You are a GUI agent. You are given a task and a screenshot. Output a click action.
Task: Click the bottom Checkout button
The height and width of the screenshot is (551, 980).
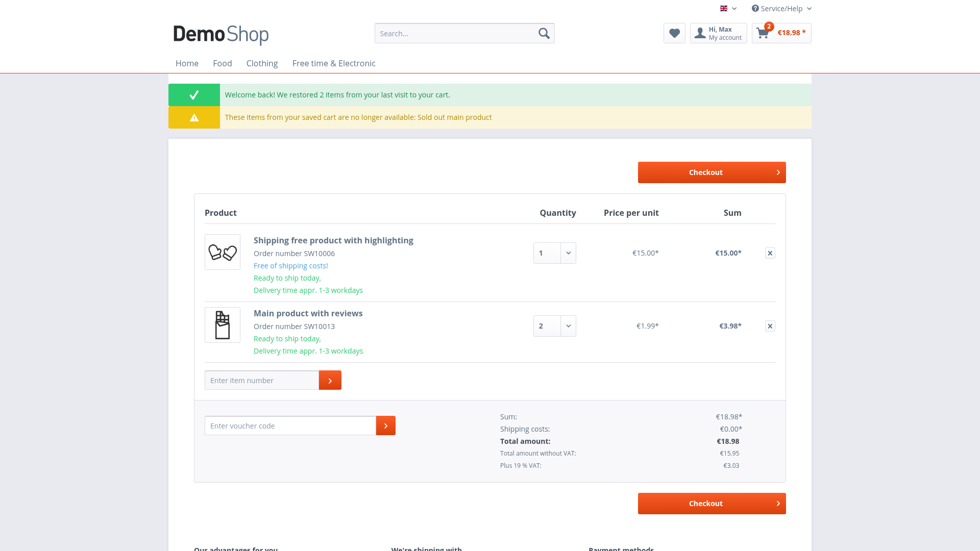click(712, 504)
